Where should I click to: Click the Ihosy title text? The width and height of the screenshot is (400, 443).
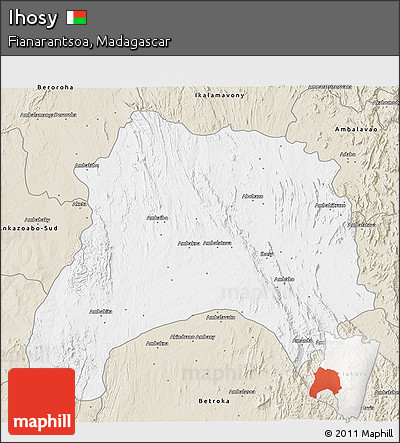33,18
